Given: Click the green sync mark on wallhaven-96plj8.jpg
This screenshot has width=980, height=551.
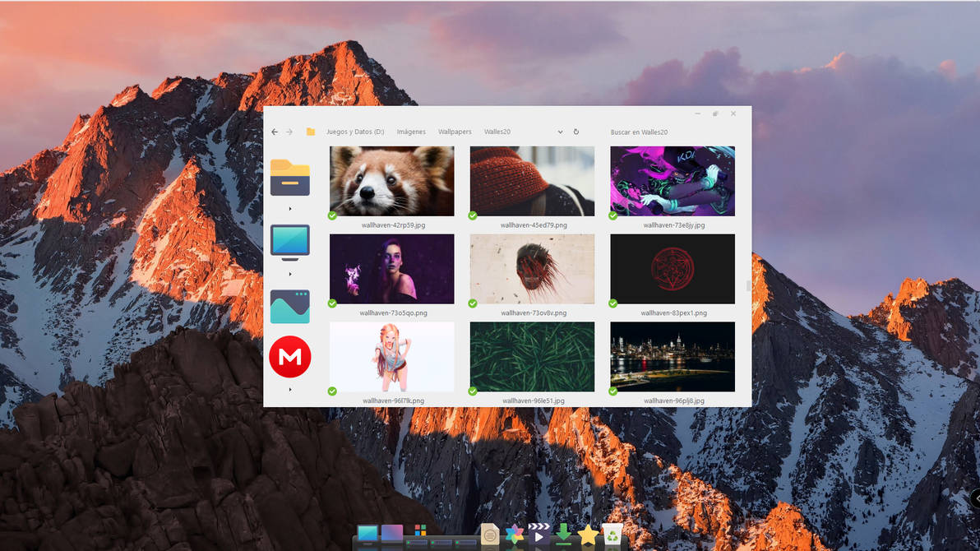Looking at the screenshot, I should [612, 393].
